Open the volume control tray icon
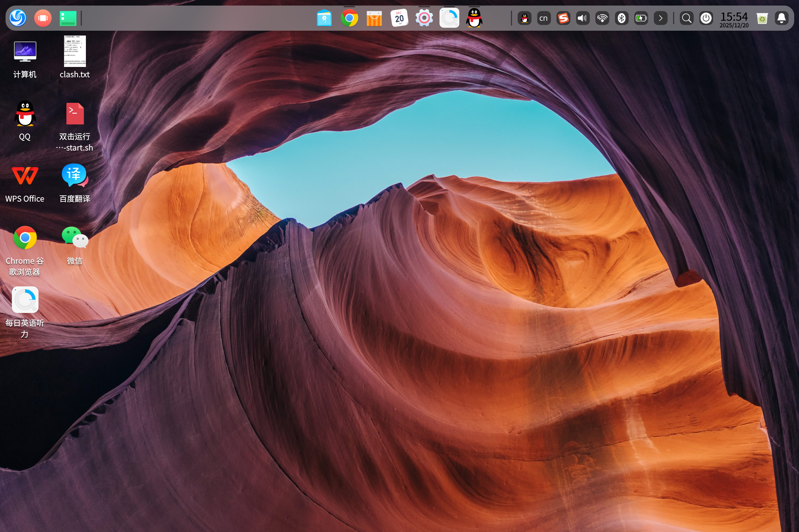Screen dimensions: 799x532 (x=583, y=18)
